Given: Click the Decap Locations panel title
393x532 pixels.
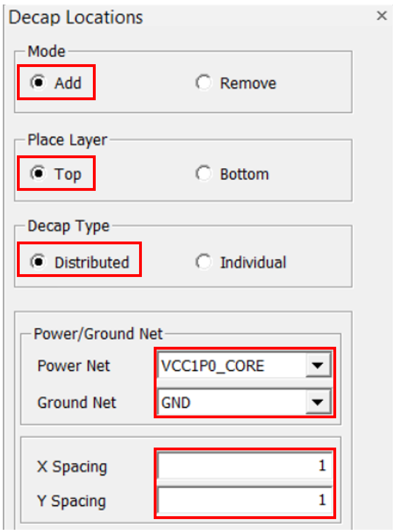Looking at the screenshot, I should (x=76, y=17).
